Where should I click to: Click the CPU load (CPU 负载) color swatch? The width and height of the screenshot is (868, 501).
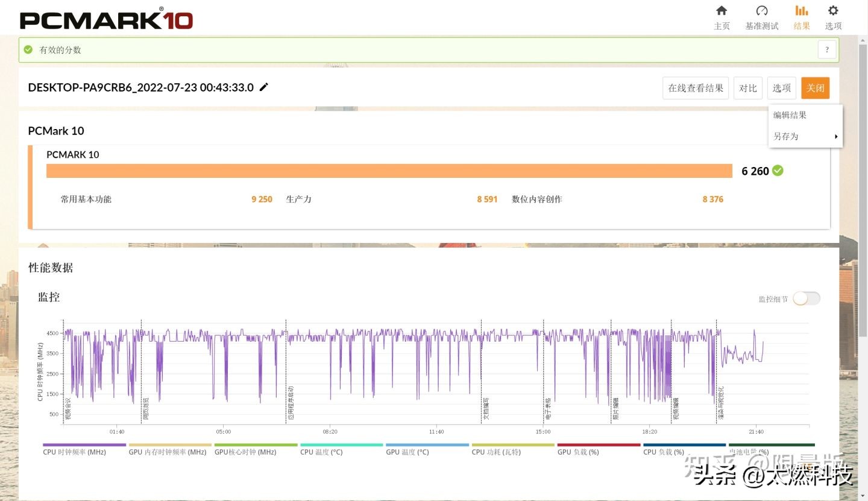tap(684, 445)
